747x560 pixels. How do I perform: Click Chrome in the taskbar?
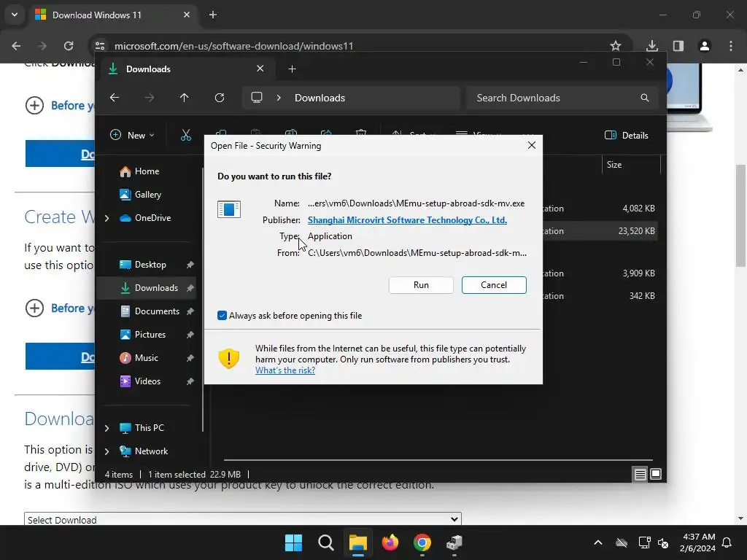422,542
